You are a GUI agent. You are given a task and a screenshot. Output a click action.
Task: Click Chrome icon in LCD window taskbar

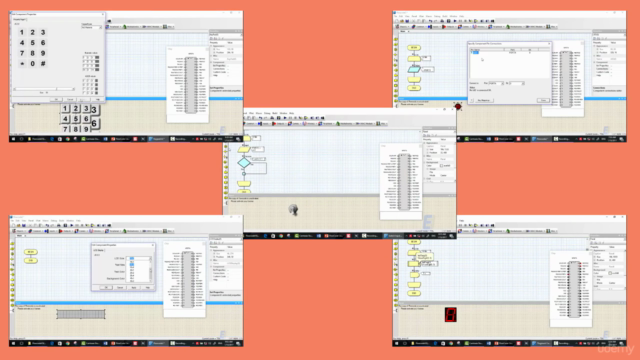tap(68, 344)
